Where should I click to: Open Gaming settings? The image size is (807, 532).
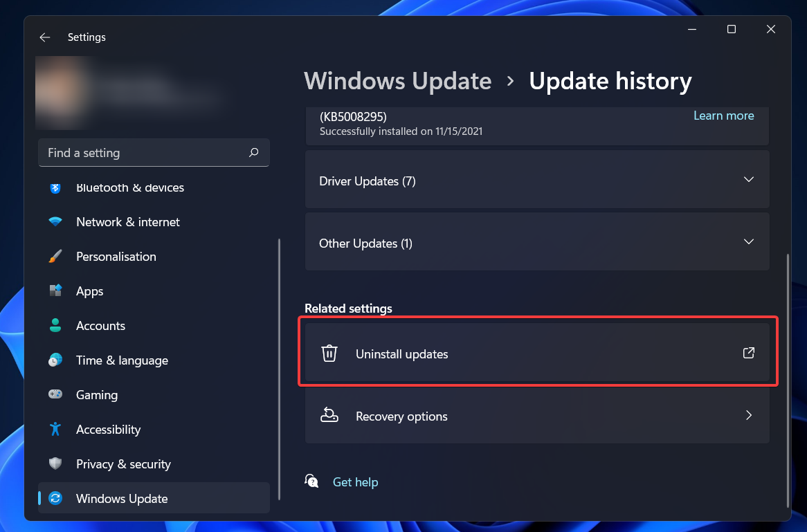click(154, 394)
